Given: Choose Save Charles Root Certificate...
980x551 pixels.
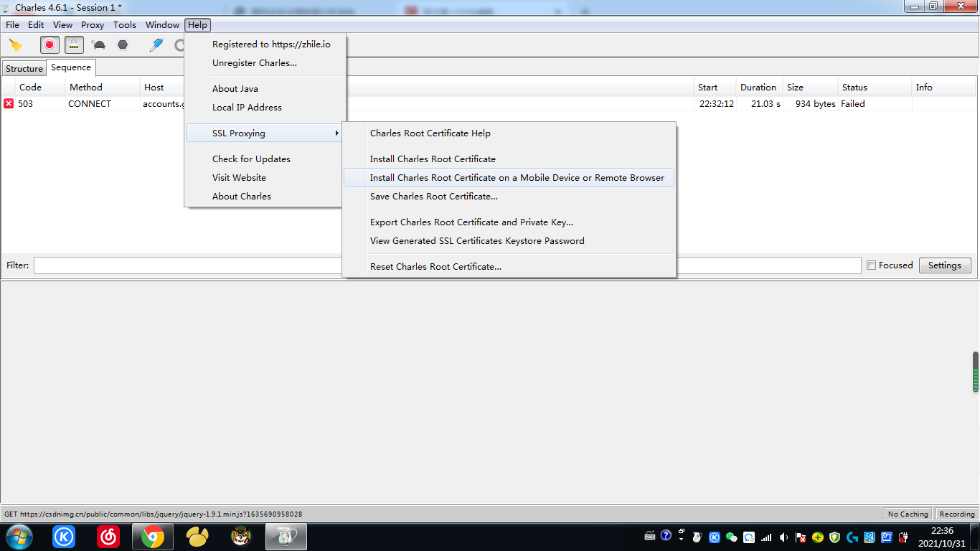Looking at the screenshot, I should (509, 197).
